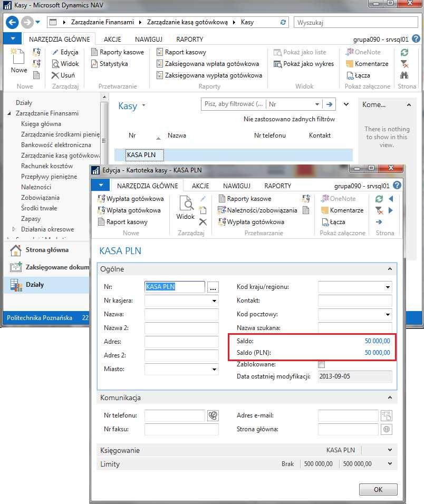Click the ellipsis button next to Nr field

coord(213,287)
